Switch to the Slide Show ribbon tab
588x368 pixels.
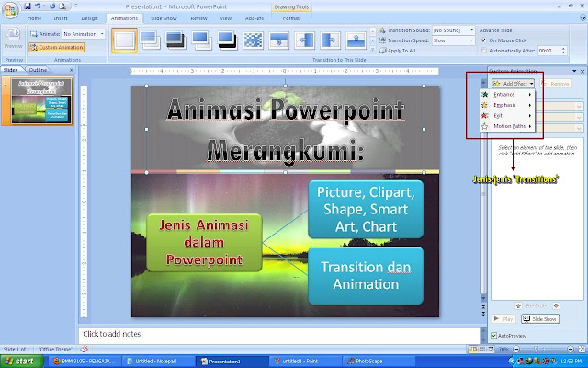[x=164, y=18]
